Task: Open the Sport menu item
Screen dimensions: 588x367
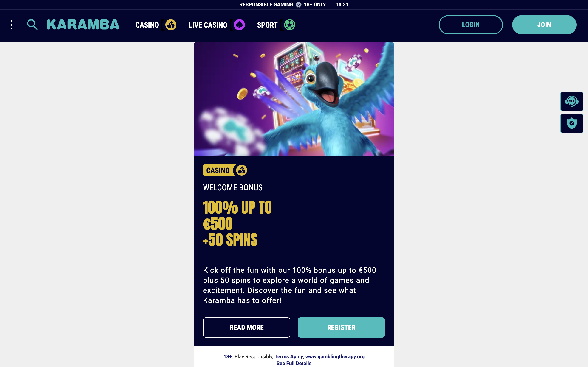Action: pos(267,25)
